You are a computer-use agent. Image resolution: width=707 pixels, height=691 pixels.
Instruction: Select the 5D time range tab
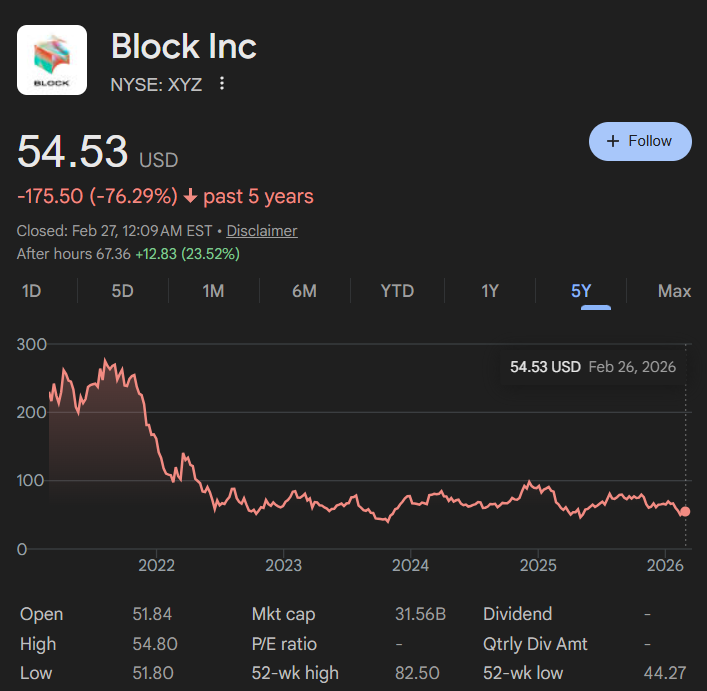(123, 291)
